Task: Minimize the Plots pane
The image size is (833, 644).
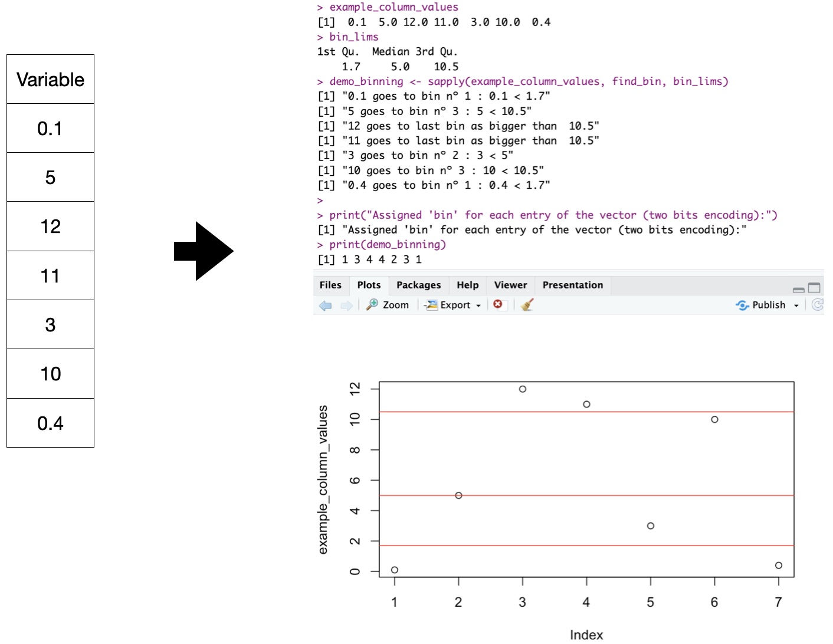Action: point(798,288)
